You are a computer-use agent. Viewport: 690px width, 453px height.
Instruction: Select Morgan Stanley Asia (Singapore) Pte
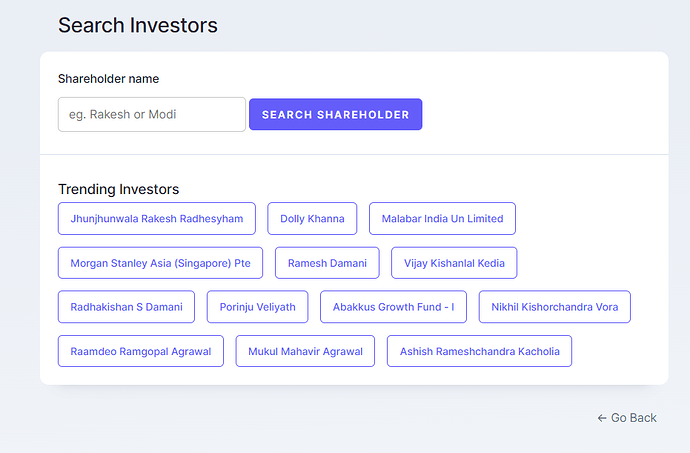tap(160, 263)
